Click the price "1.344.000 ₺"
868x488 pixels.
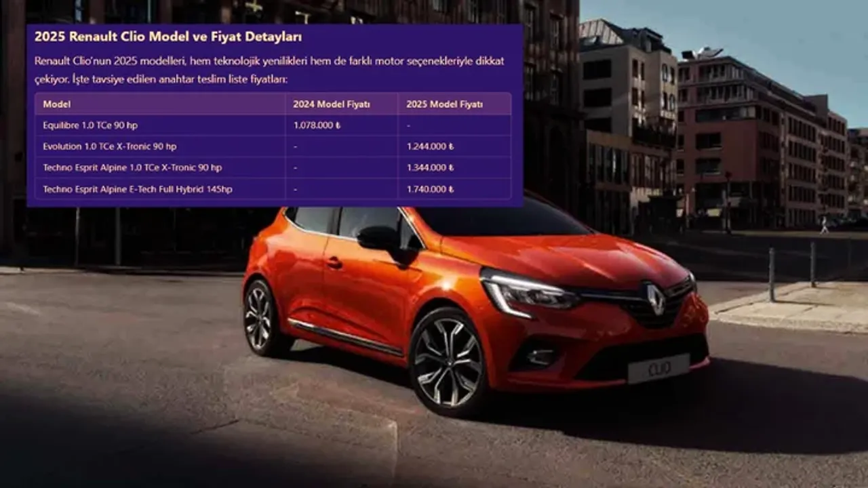coord(431,167)
